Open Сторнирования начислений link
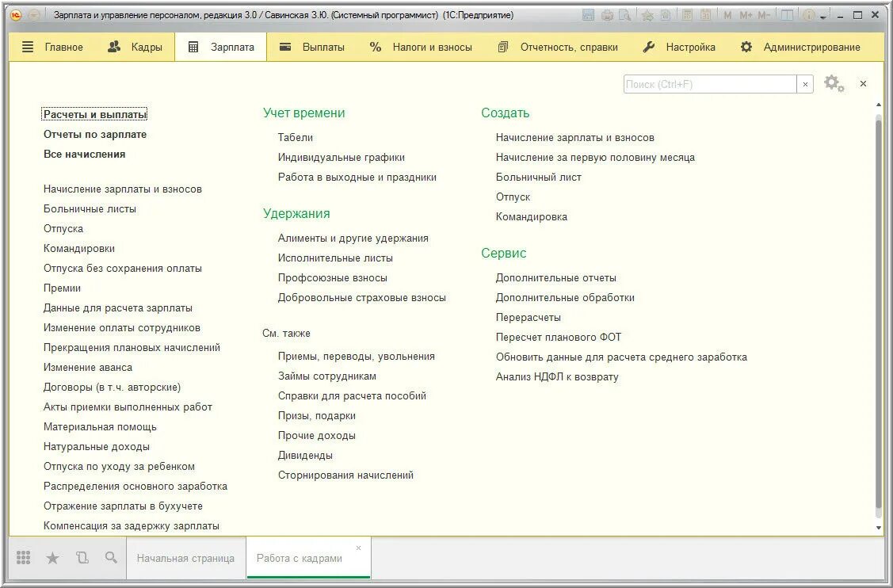This screenshot has width=893, height=588. click(345, 475)
